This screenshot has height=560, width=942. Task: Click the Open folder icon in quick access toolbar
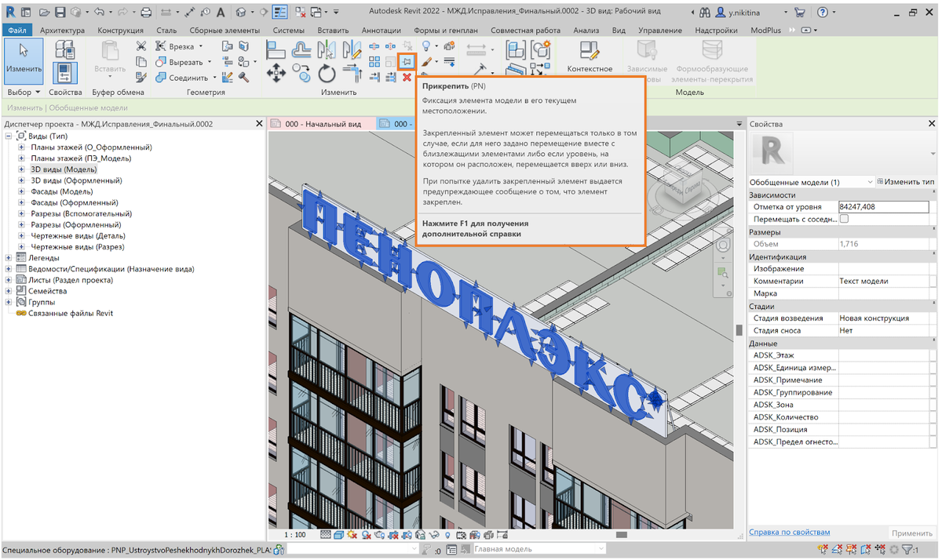(43, 13)
